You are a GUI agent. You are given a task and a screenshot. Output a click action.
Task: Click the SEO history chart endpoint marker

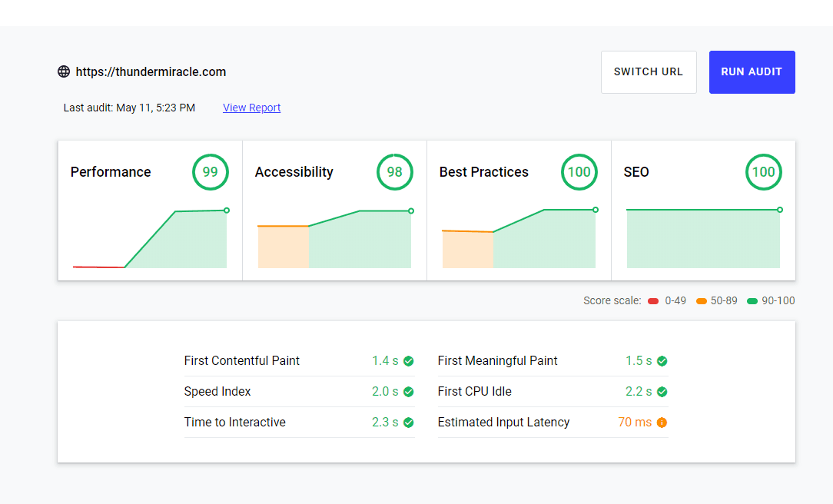[780, 210]
